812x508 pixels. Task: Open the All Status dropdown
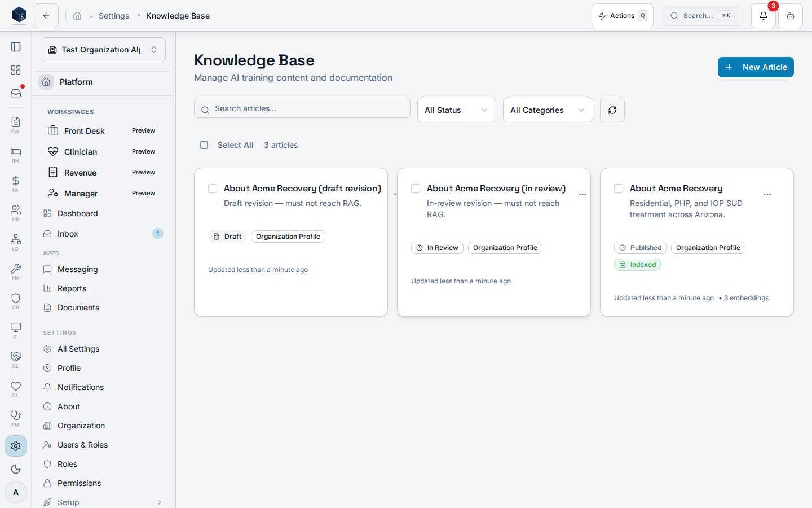point(457,110)
